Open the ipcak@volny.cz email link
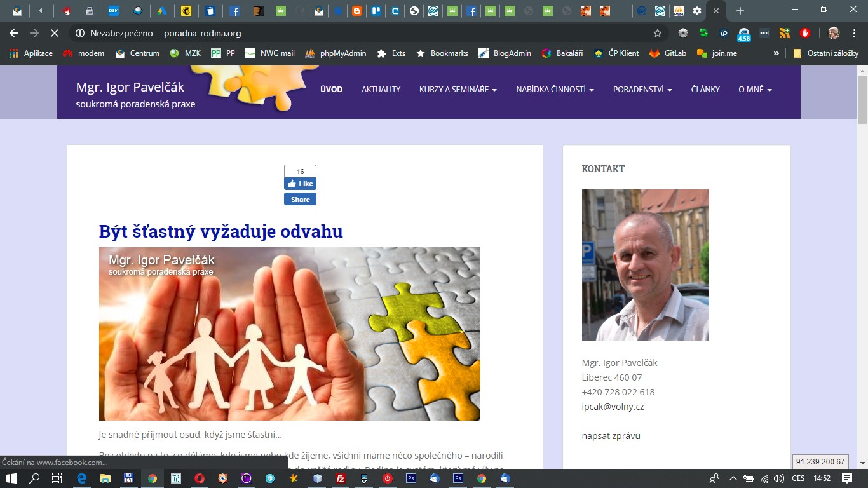The height and width of the screenshot is (488, 868). (612, 406)
